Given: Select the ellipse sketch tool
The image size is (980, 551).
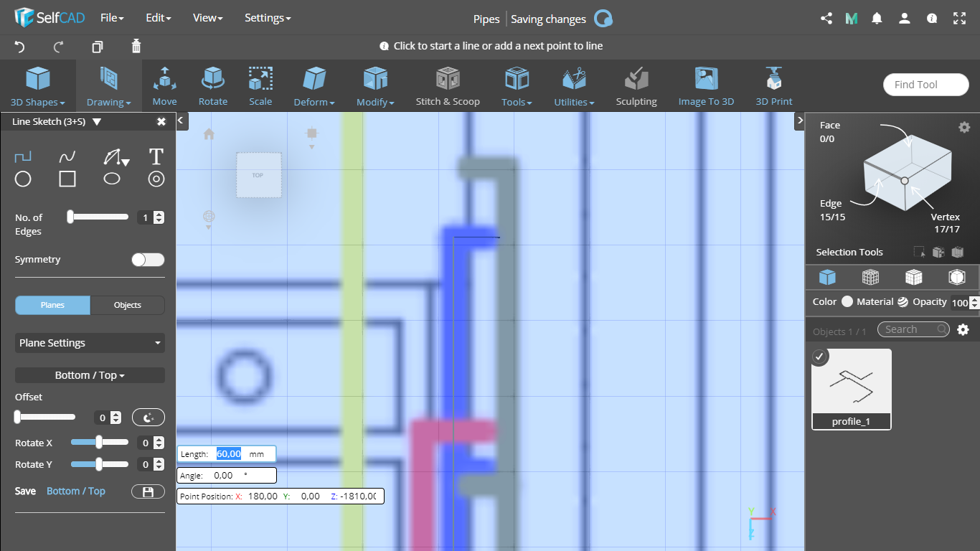Looking at the screenshot, I should coord(112,179).
